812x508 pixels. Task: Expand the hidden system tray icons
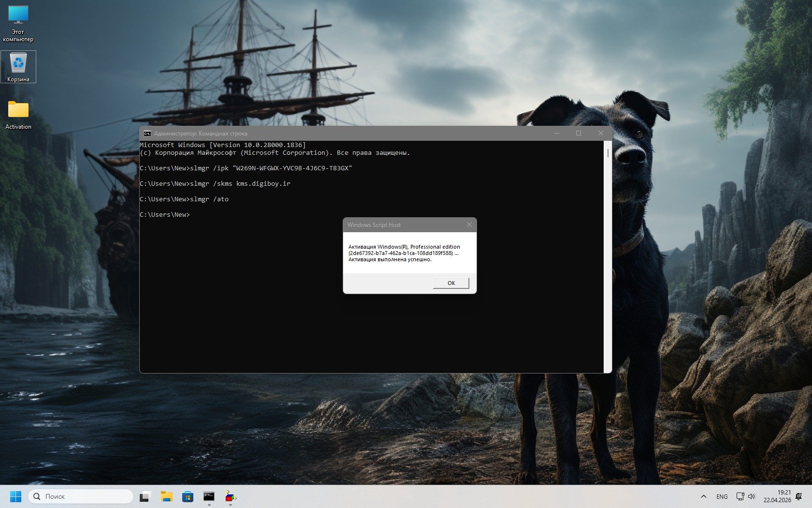coord(704,496)
